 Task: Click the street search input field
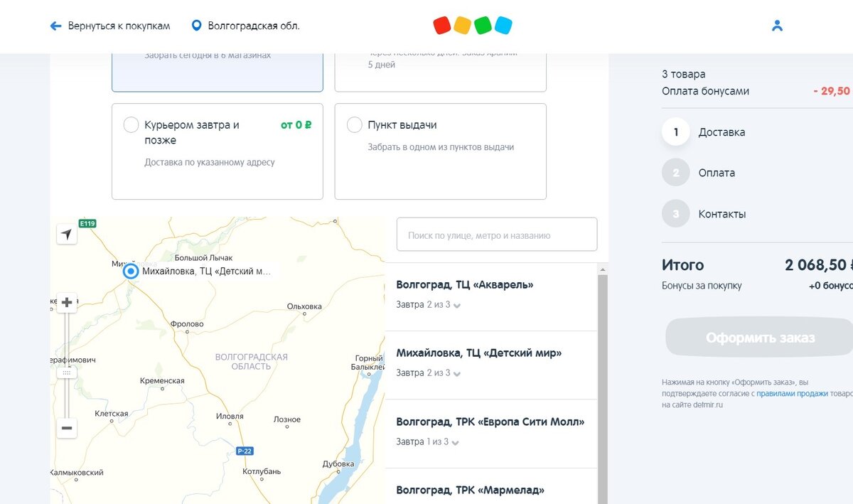coord(497,234)
